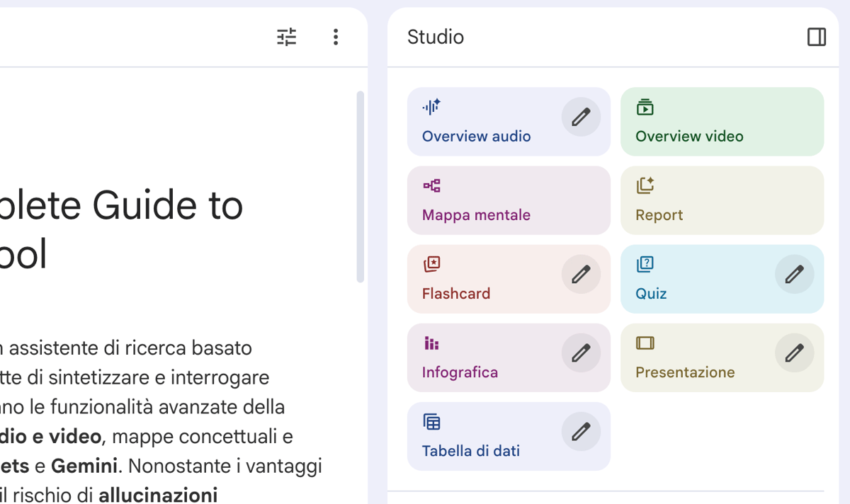Click the Flashcard pencil edit icon
This screenshot has height=504, width=850.
[581, 274]
